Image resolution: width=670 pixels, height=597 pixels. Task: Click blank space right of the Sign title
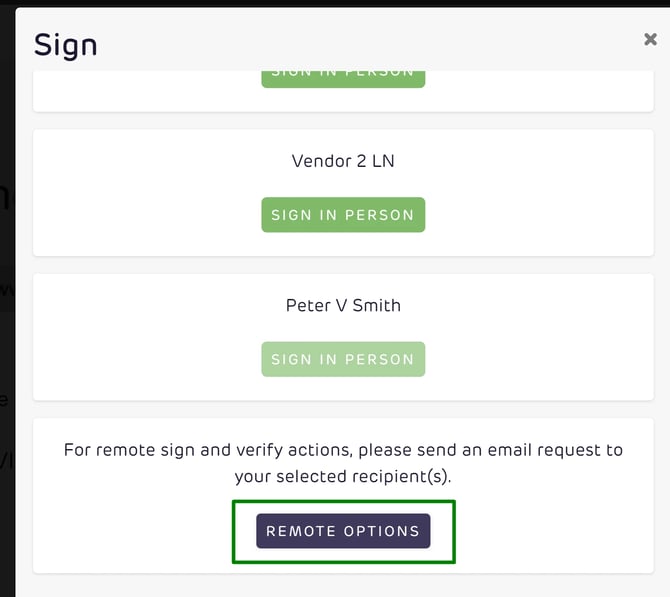click(x=350, y=45)
